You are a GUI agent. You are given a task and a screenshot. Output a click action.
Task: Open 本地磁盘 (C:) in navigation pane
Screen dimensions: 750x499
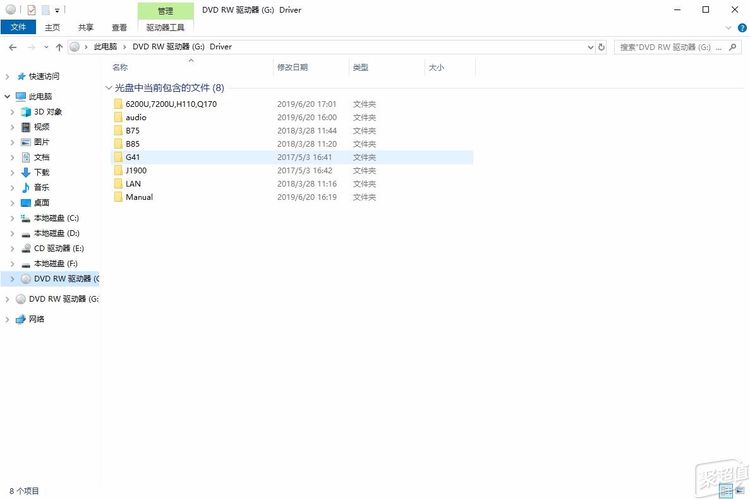pos(56,218)
